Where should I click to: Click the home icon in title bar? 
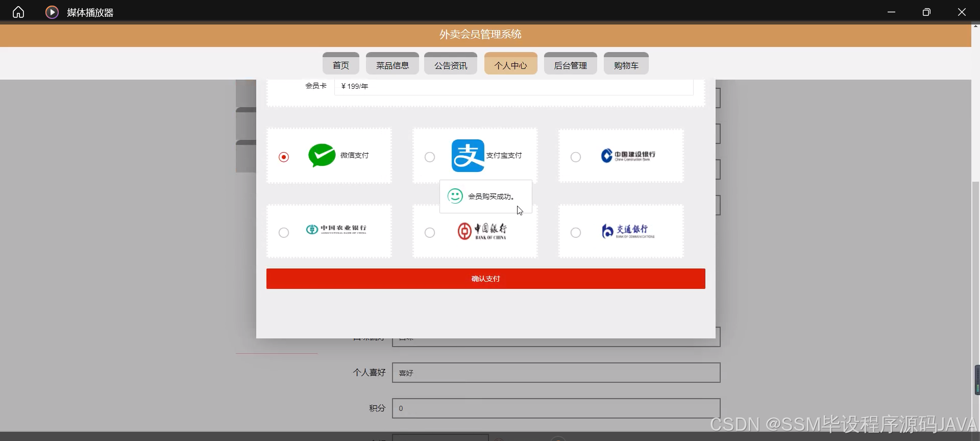tap(18, 12)
